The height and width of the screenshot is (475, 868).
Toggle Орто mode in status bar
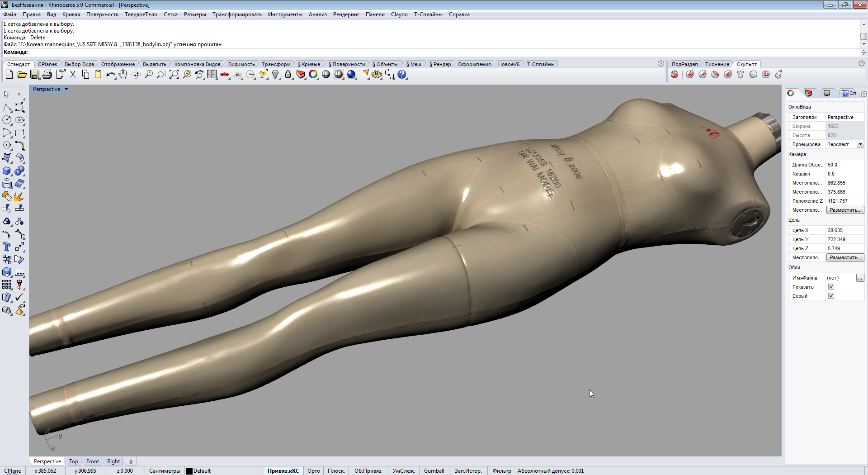tap(313, 471)
